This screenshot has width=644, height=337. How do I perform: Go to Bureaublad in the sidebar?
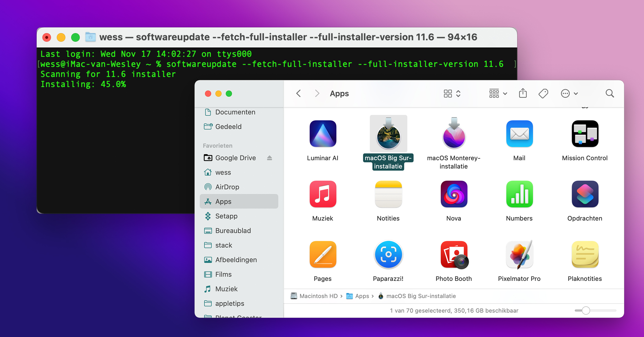233,231
